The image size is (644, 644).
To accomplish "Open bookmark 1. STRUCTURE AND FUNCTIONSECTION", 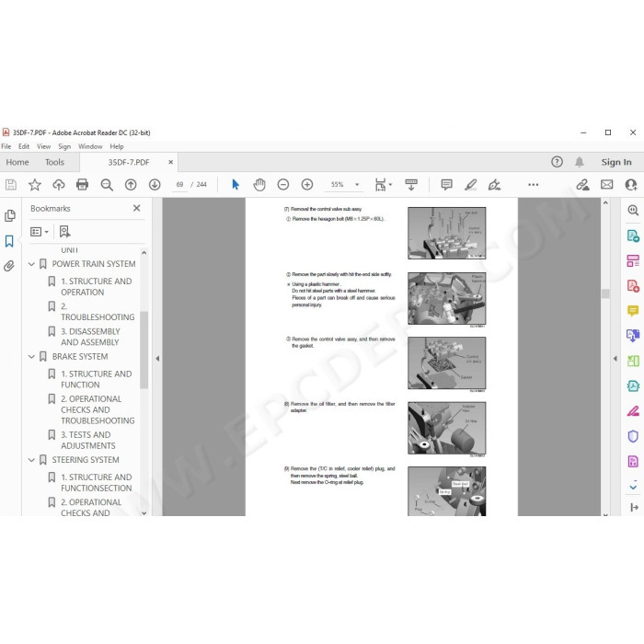I will (96, 483).
